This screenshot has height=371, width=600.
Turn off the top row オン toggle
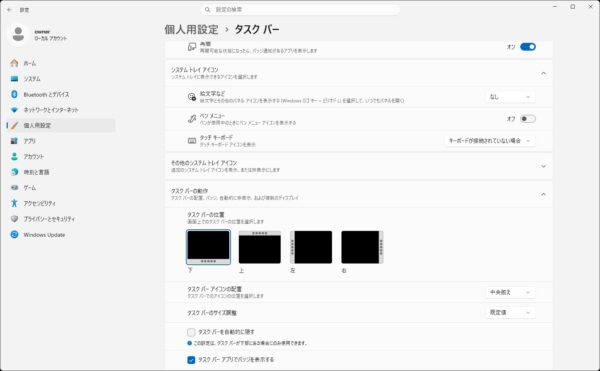point(528,47)
